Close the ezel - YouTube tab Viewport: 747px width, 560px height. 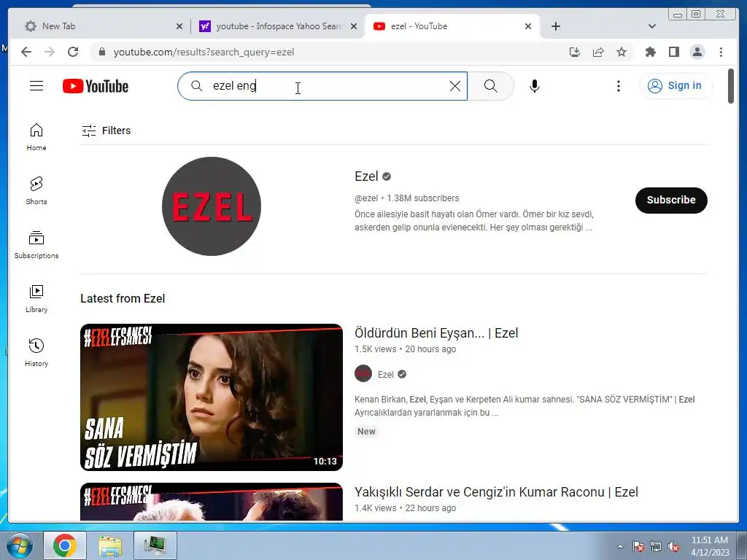528,26
